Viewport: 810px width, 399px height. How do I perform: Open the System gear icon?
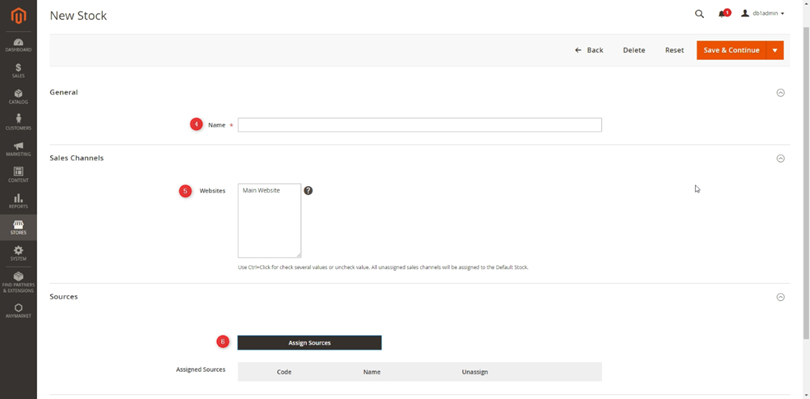[x=18, y=250]
